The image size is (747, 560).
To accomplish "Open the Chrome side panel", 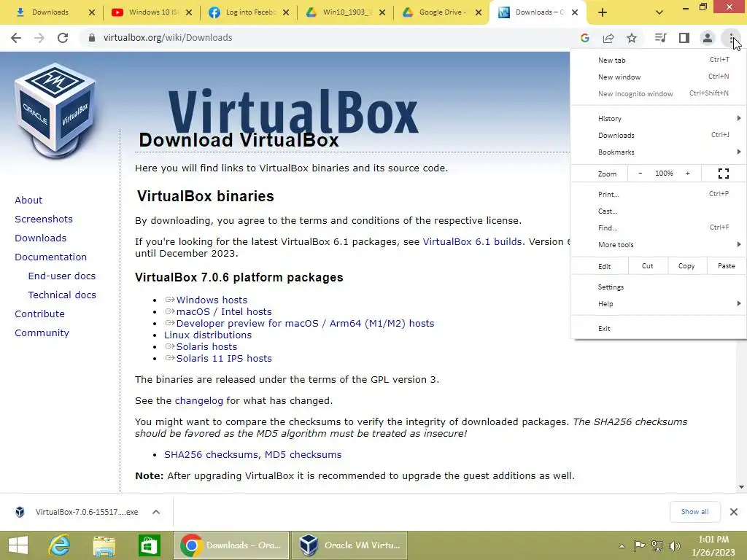I will coord(684,38).
